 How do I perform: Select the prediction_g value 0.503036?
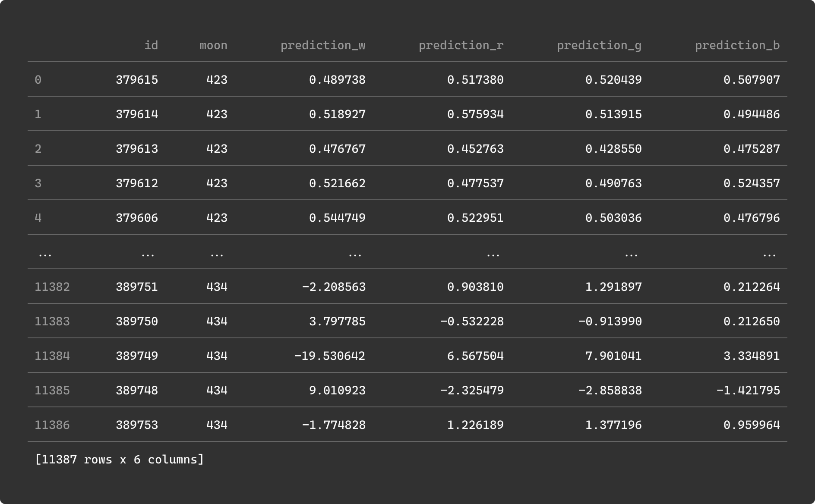[x=613, y=218]
